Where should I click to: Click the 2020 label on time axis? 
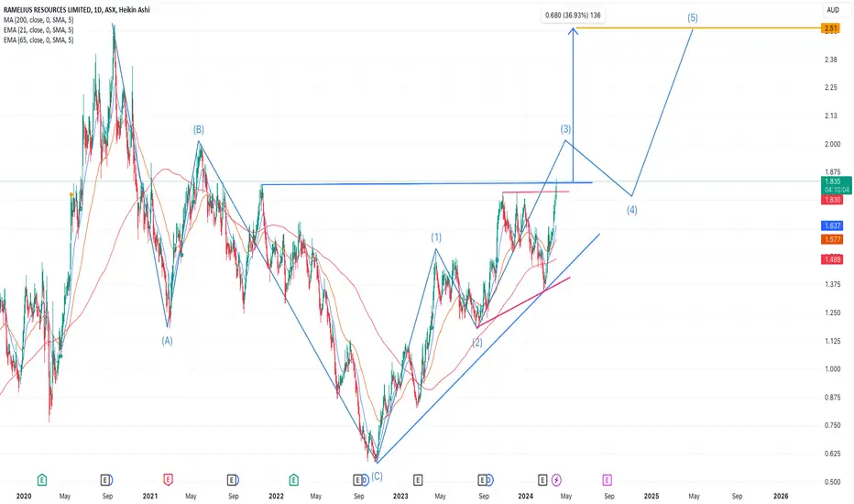pyautogui.click(x=24, y=496)
